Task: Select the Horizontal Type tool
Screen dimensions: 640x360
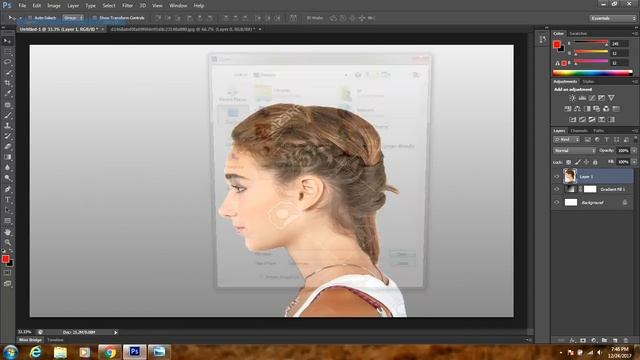Action: tap(7, 200)
